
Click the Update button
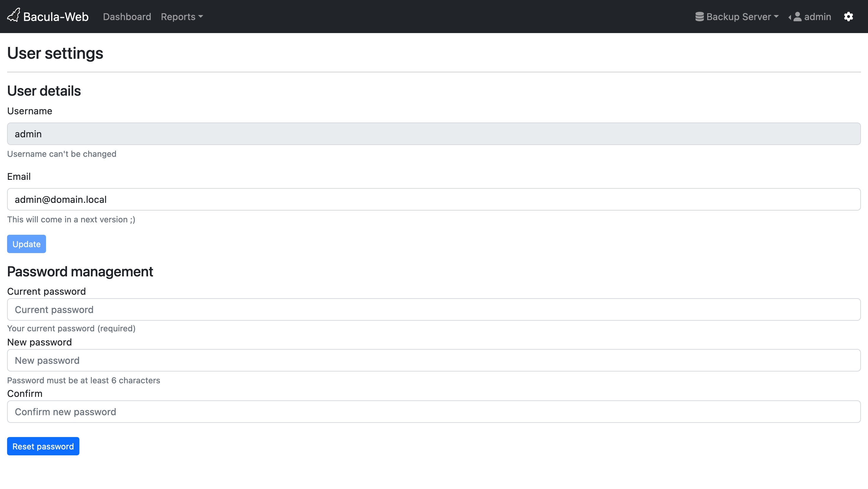tap(27, 244)
